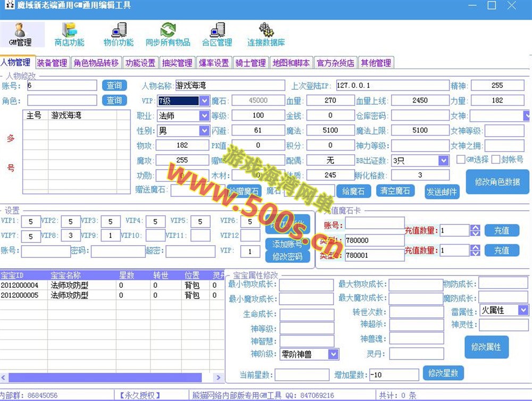
Task: Expand the VIP level dropdown
Action: click(204, 101)
